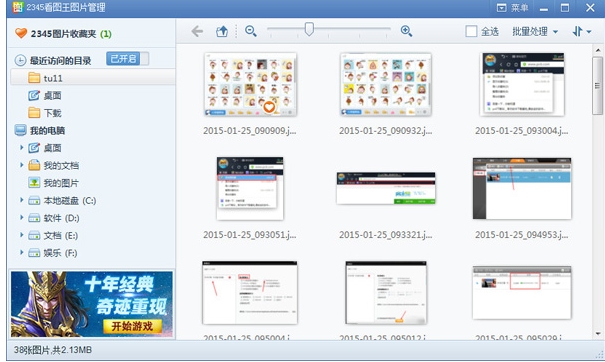Viewport: 605px width, 362px height.
Task: Select thumbnail 2015-01-25_095012
Action: coord(386,293)
